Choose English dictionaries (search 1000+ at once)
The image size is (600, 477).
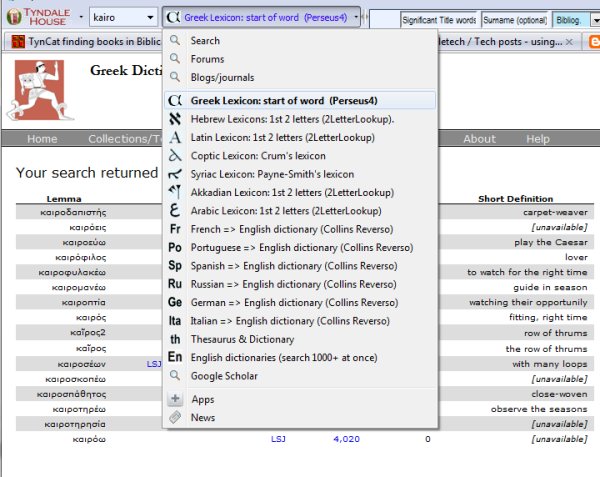[300, 357]
